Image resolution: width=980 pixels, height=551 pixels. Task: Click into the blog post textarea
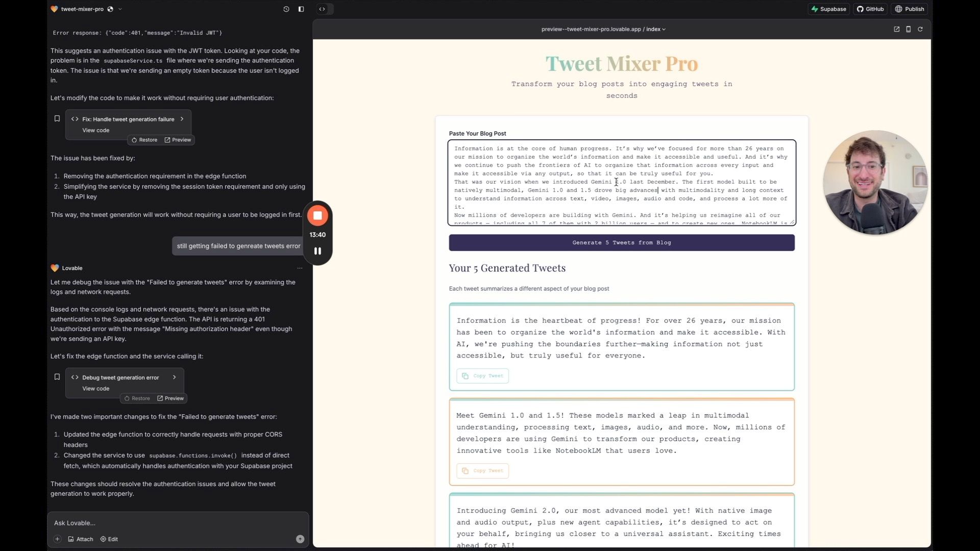[622, 183]
